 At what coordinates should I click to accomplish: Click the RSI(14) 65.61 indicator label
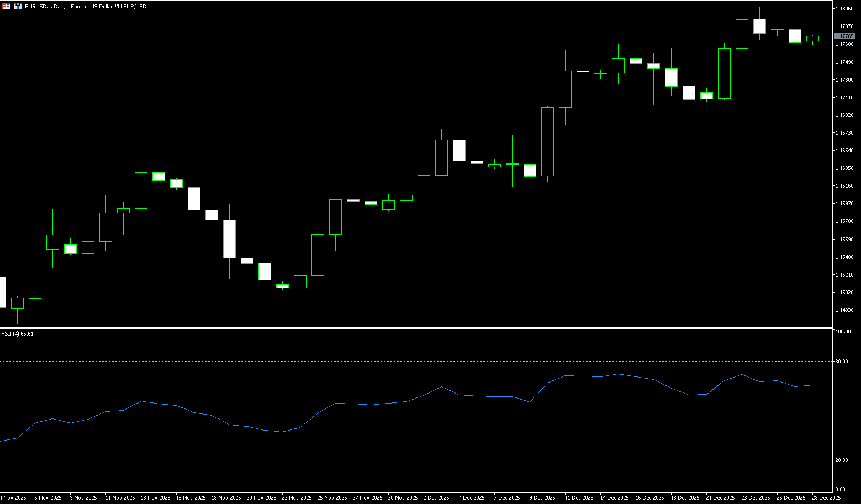click(17, 333)
